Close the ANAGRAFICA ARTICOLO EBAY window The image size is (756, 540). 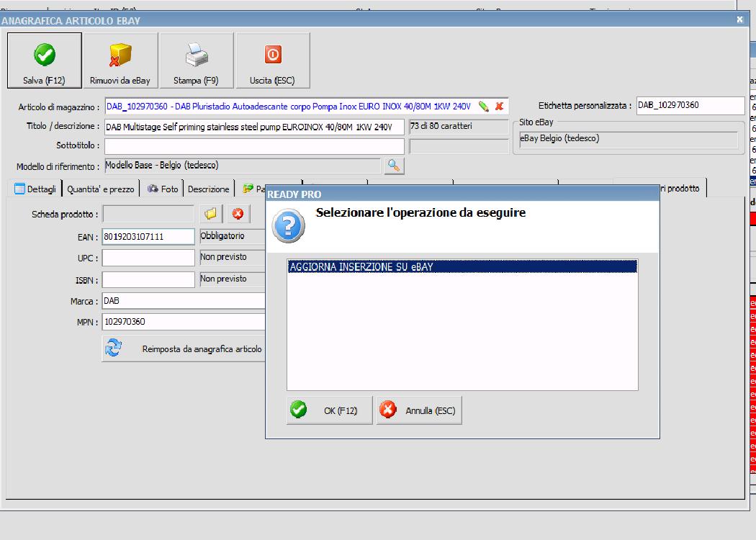pyautogui.click(x=739, y=19)
